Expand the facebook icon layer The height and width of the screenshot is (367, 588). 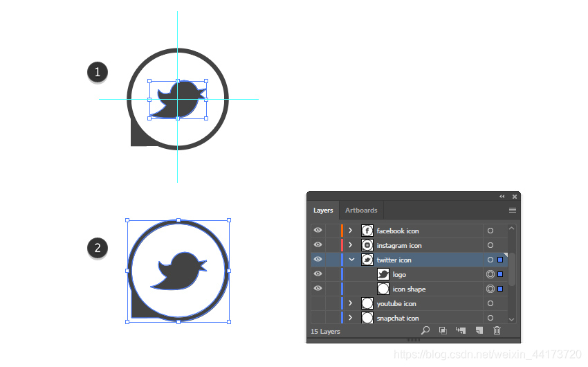[350, 231]
